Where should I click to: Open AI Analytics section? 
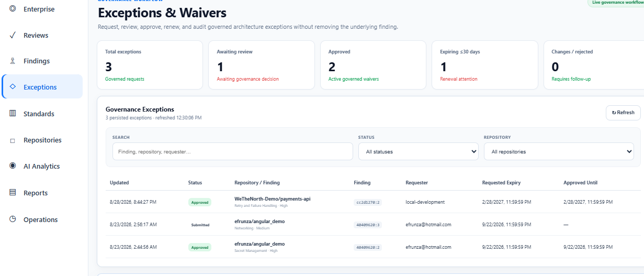click(42, 166)
